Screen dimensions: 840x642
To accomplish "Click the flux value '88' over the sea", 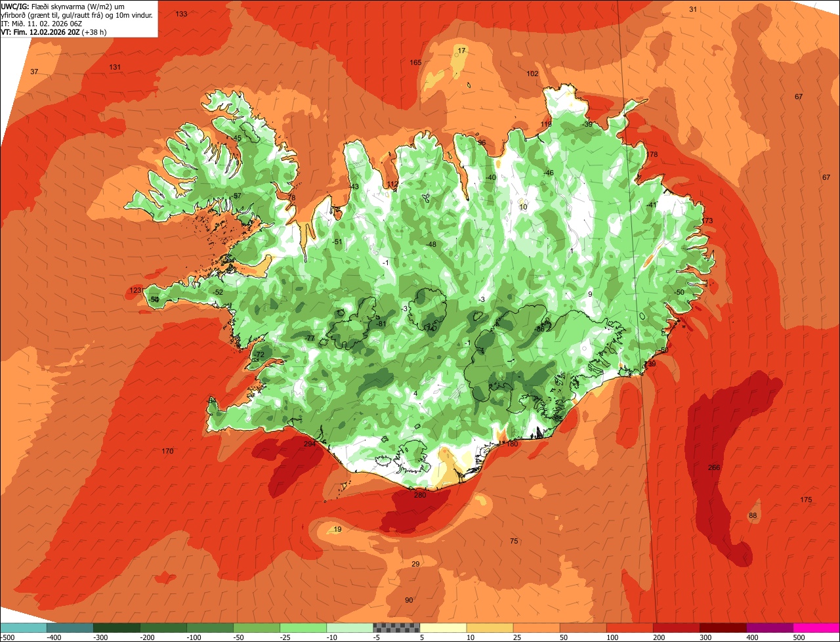I will 753,515.
